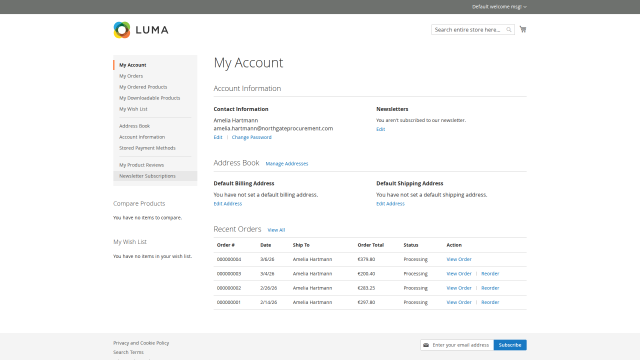Click order number 000000002 cell
The image size is (640, 360).
(x=229, y=288)
